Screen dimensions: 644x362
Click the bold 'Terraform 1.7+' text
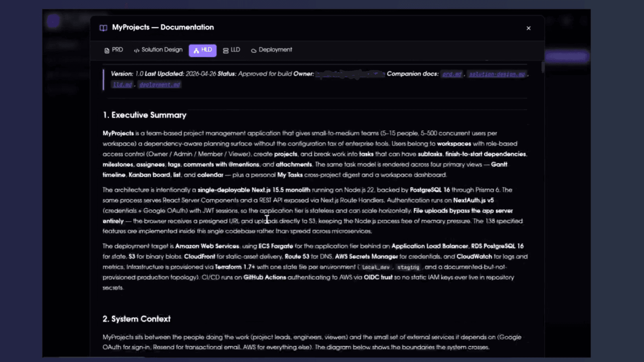235,267
